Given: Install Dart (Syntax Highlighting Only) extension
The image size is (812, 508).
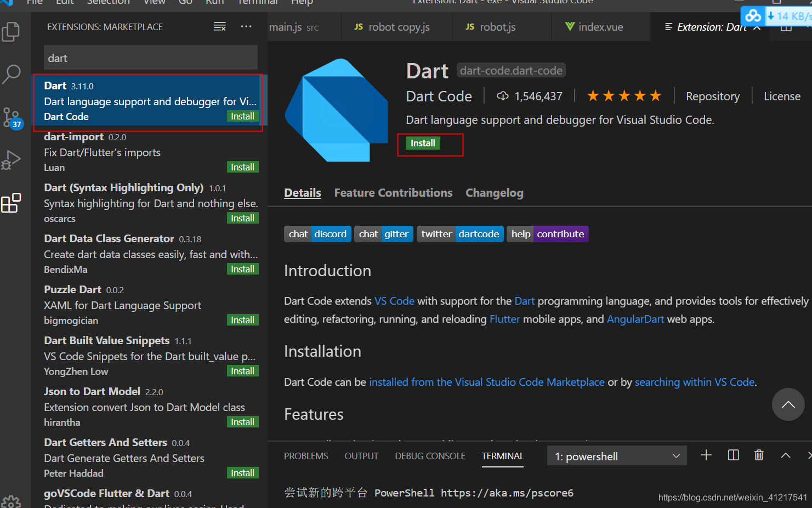Looking at the screenshot, I should (x=242, y=218).
